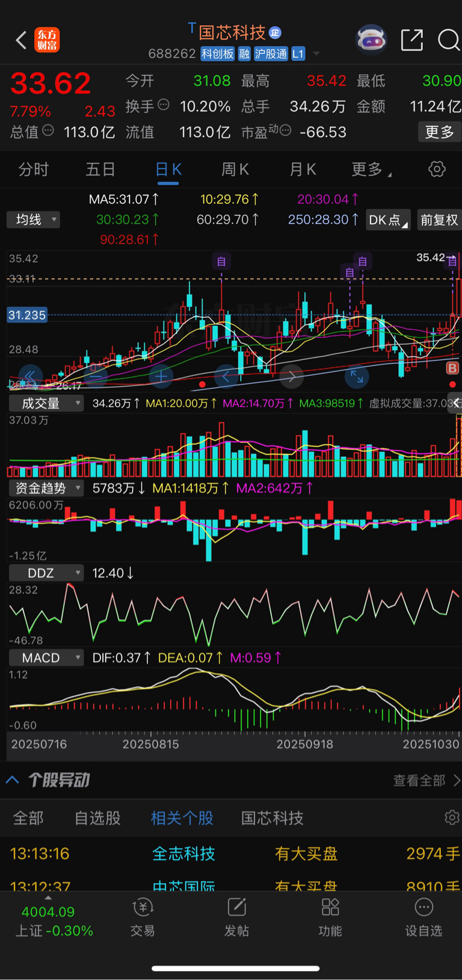Screen dimensions: 462x980
Task: Tap the back arrow icon
Action: [x=21, y=40]
